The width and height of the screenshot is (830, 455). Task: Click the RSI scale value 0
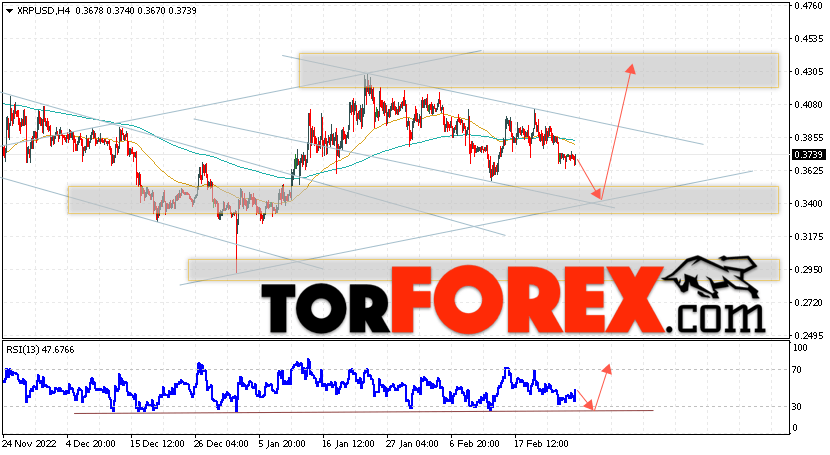(x=795, y=427)
